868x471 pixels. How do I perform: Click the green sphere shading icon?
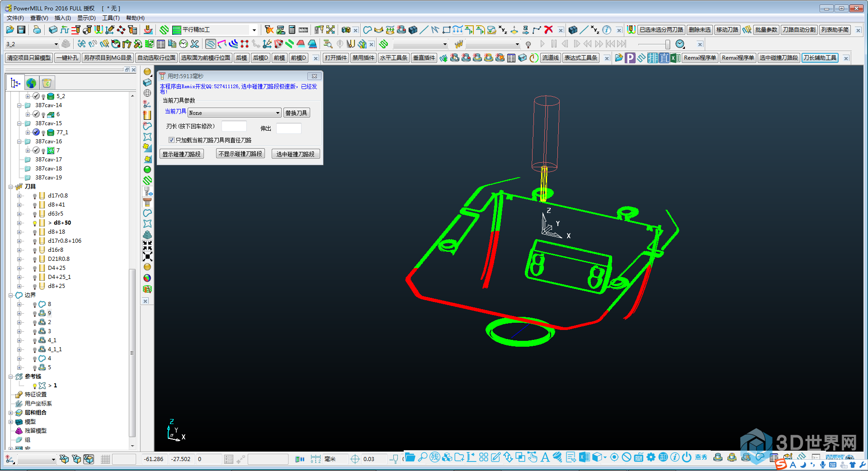click(147, 170)
